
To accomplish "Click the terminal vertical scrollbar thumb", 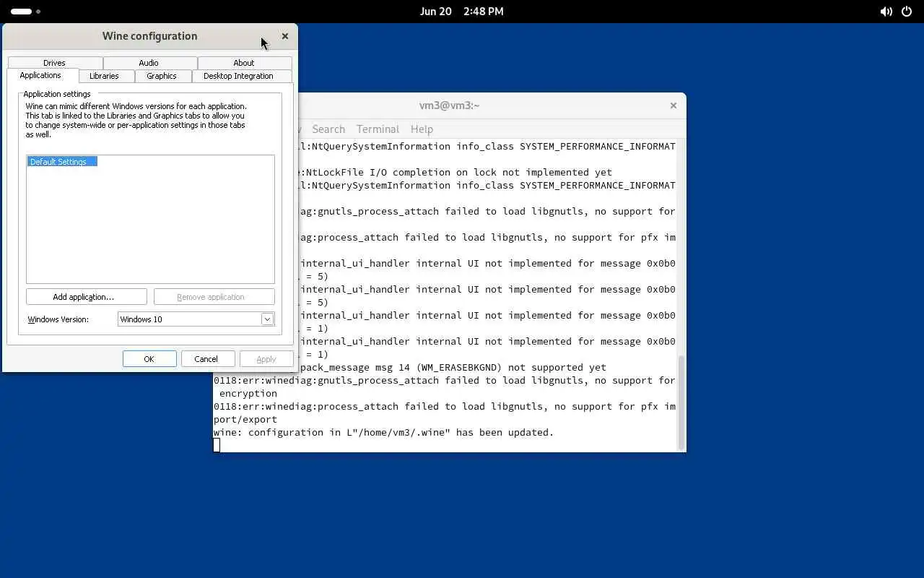I will [x=680, y=402].
